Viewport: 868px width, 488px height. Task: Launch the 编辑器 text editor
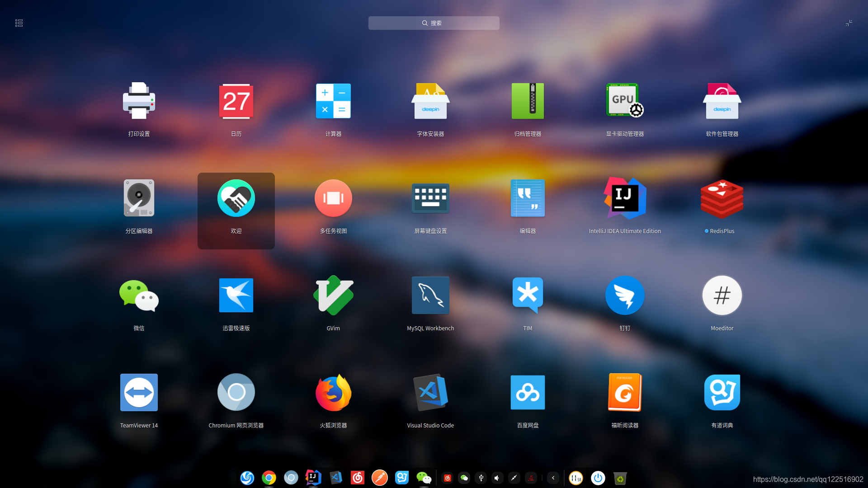click(528, 198)
